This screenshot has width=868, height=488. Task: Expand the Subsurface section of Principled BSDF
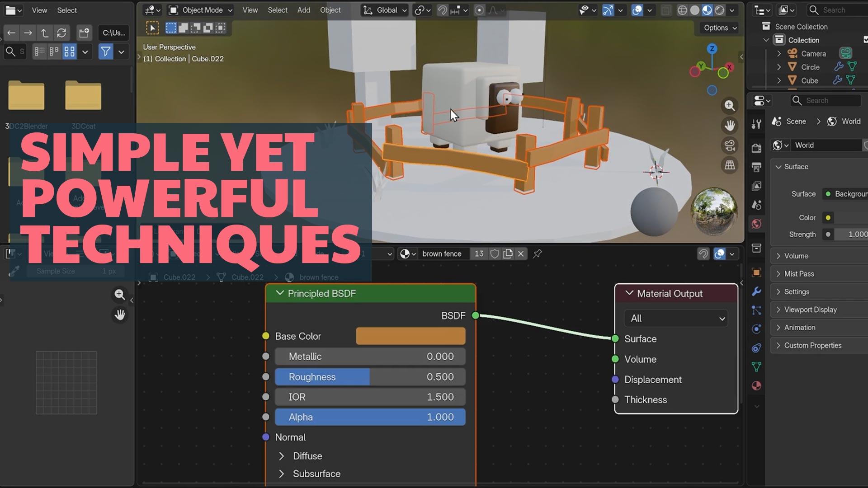pos(282,474)
